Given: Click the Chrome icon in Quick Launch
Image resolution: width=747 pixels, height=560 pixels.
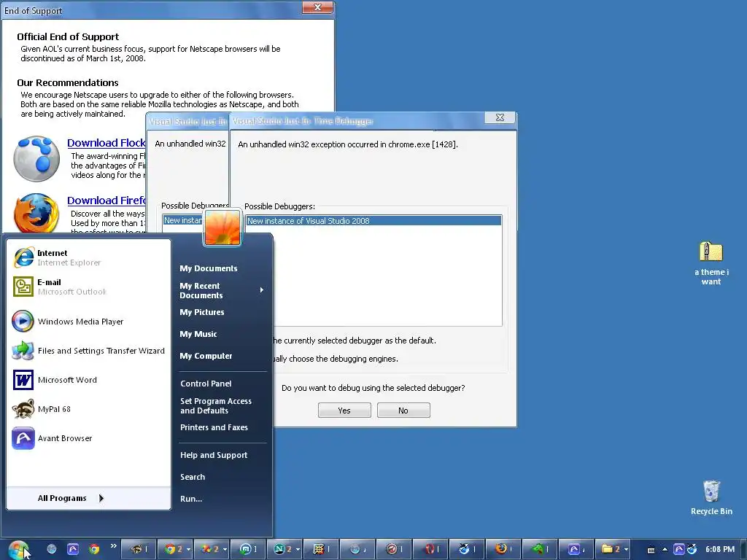Looking at the screenshot, I should (94, 549).
